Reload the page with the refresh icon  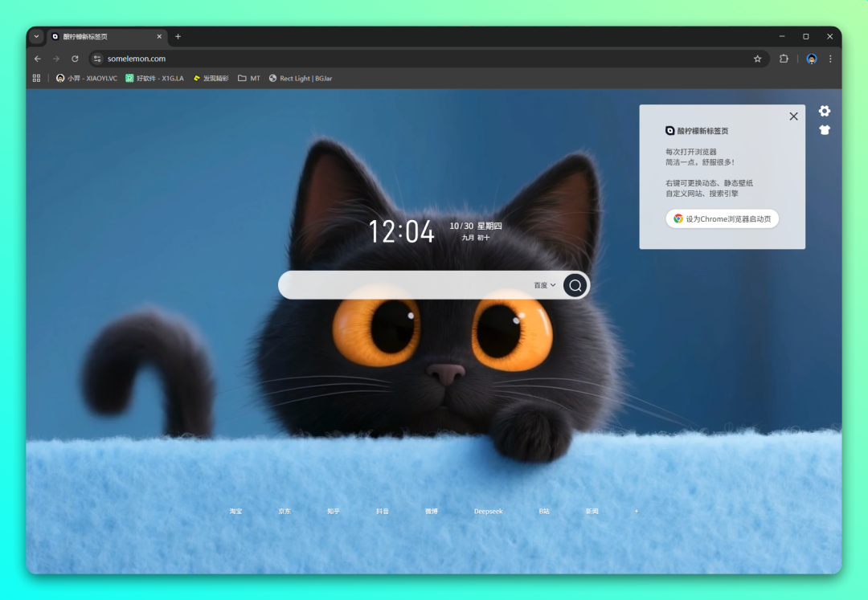[75, 59]
